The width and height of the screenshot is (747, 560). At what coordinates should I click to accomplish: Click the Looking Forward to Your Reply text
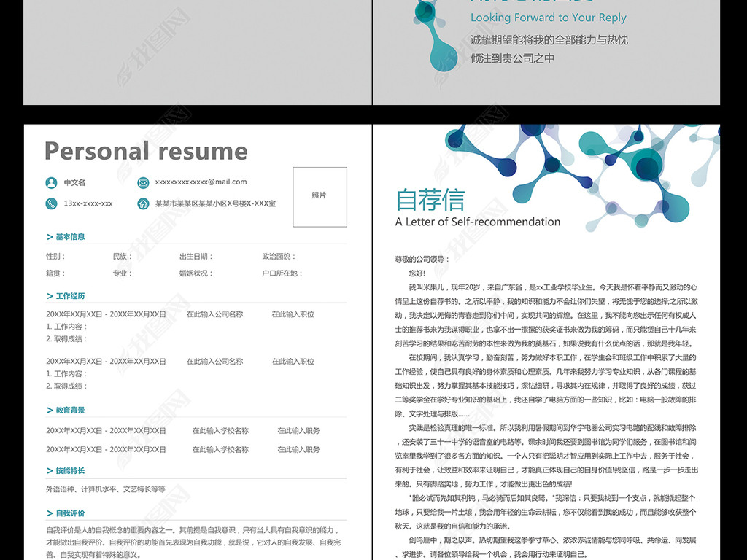point(549,17)
